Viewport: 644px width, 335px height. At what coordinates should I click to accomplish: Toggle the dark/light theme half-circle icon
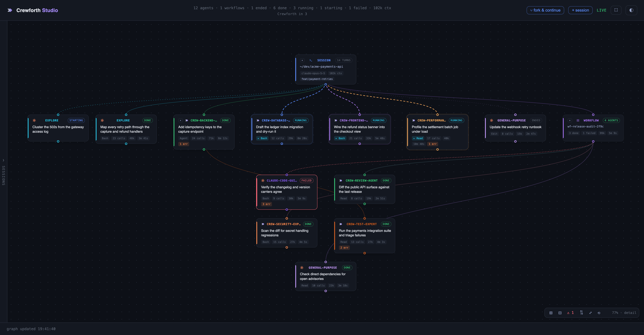tap(631, 10)
